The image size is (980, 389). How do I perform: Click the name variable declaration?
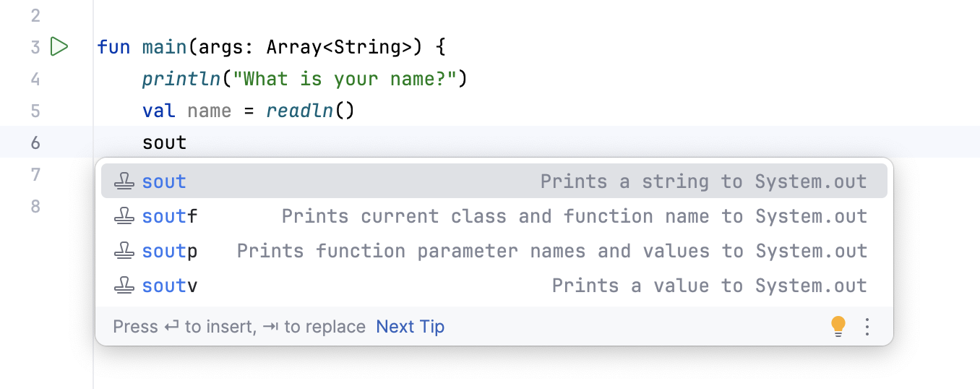click(x=209, y=111)
